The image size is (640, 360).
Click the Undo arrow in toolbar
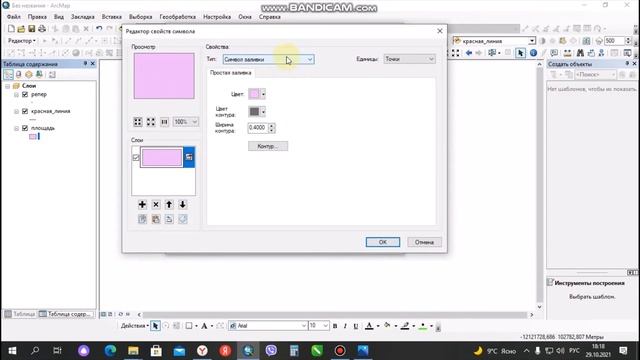tap(99, 29)
